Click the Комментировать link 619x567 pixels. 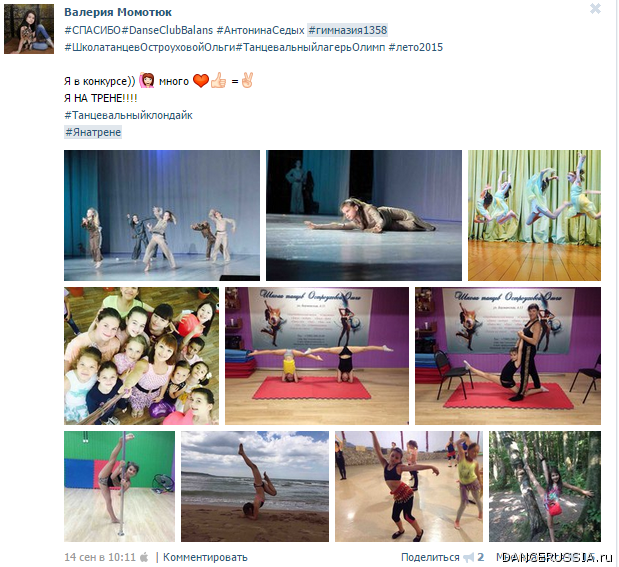tap(205, 557)
